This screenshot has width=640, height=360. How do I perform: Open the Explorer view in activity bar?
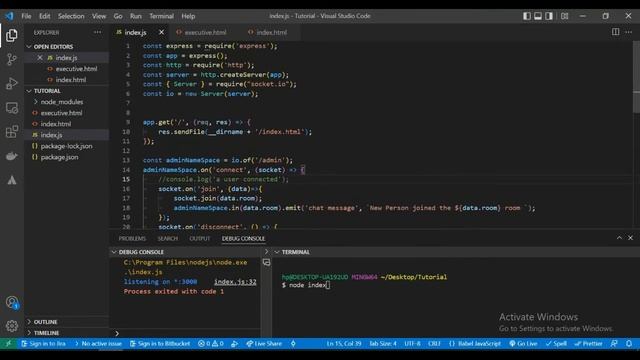click(x=11, y=36)
